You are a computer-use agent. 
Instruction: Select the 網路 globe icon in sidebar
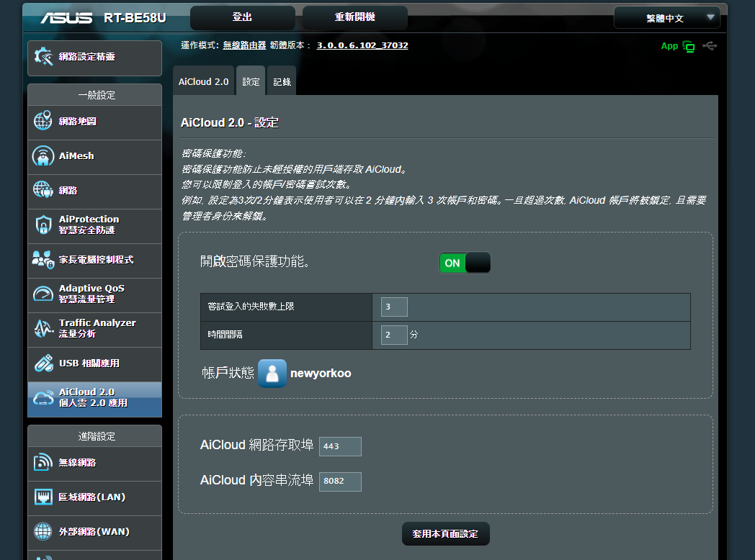pos(43,190)
